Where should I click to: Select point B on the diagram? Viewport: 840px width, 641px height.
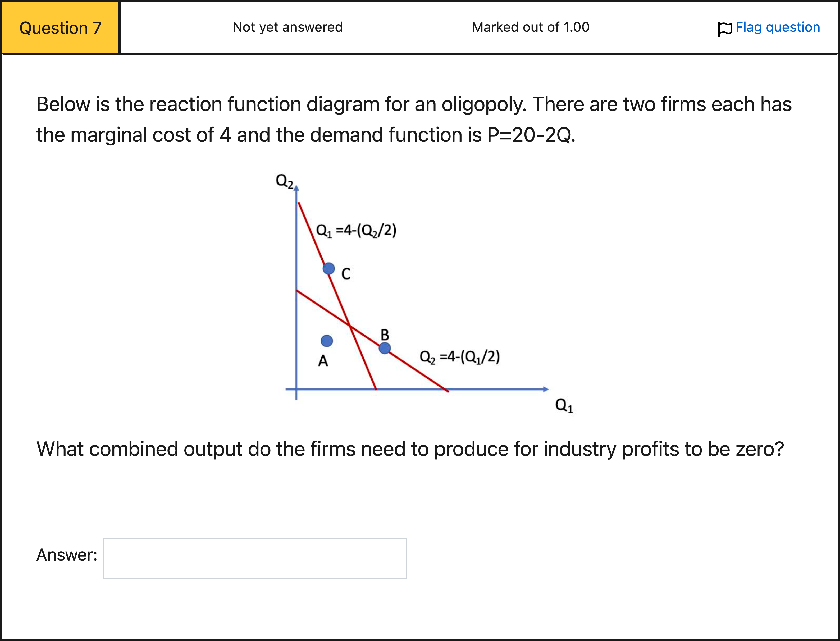pyautogui.click(x=385, y=347)
